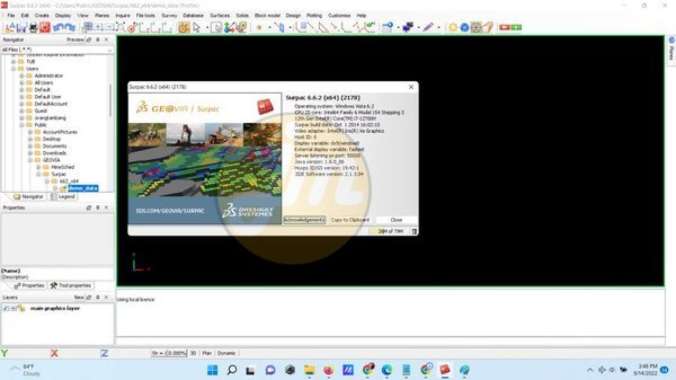676x380 pixels.
Task: Click the blue circle toolbar icon
Action: pos(464,28)
